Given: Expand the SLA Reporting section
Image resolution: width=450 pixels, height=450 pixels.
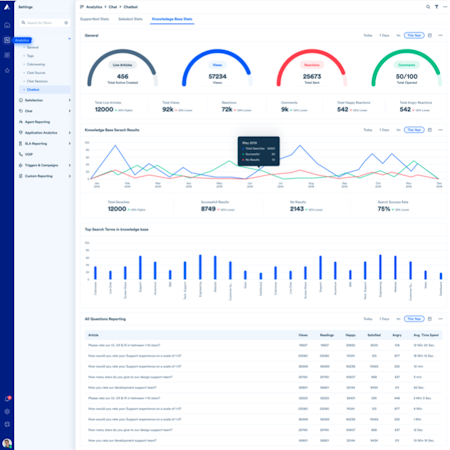Looking at the screenshot, I should pos(45,143).
